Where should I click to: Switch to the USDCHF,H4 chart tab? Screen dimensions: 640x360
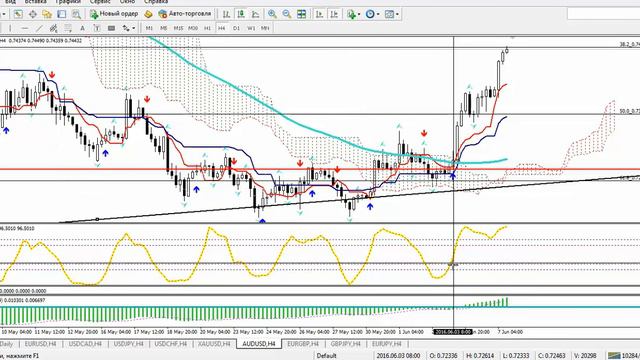point(171,344)
